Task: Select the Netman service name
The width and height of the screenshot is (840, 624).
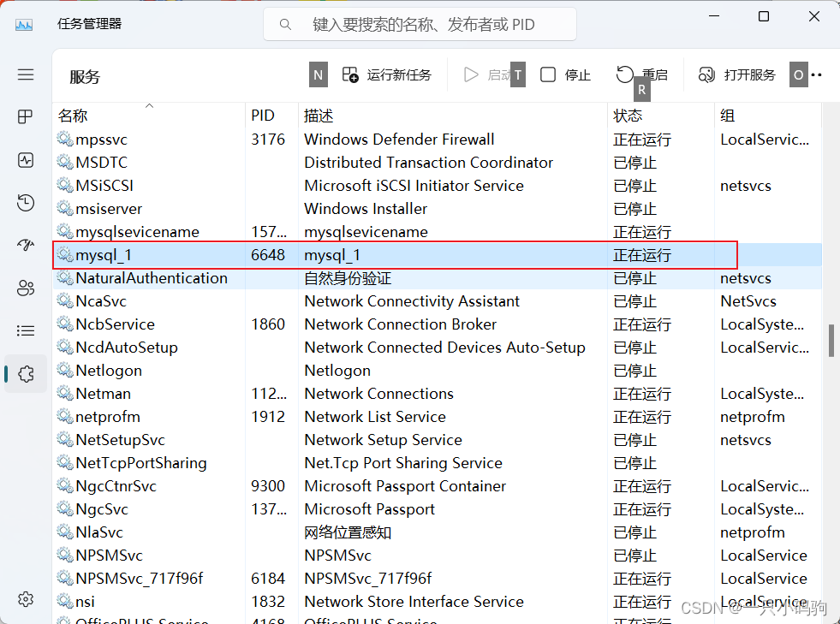Action: click(103, 394)
